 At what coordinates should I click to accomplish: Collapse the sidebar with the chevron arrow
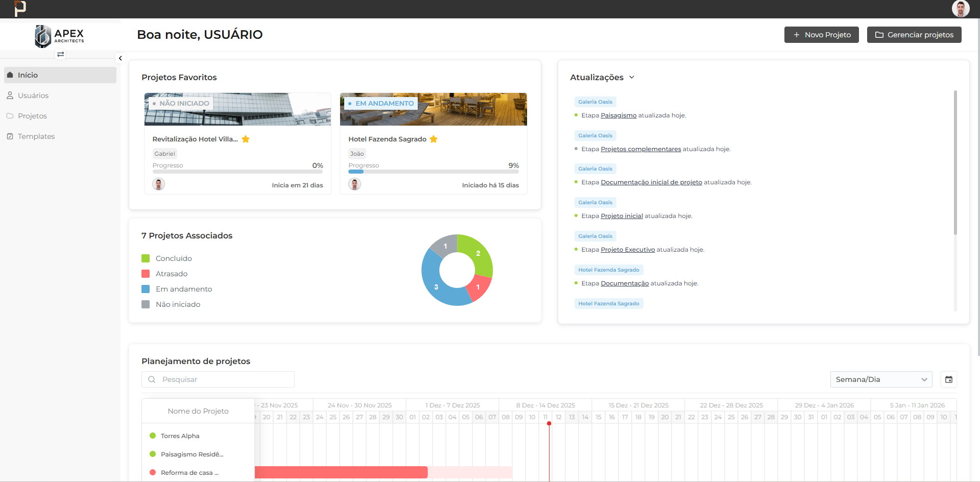point(120,58)
